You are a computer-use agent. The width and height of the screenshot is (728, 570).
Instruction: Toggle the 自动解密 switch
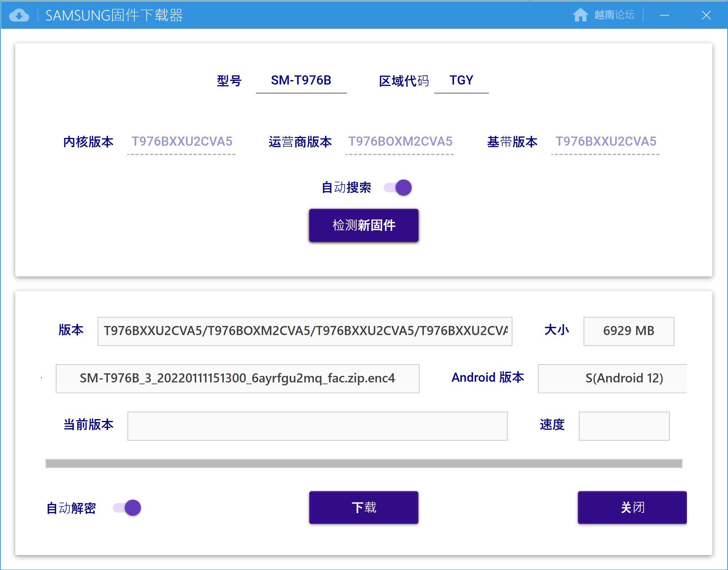click(127, 508)
